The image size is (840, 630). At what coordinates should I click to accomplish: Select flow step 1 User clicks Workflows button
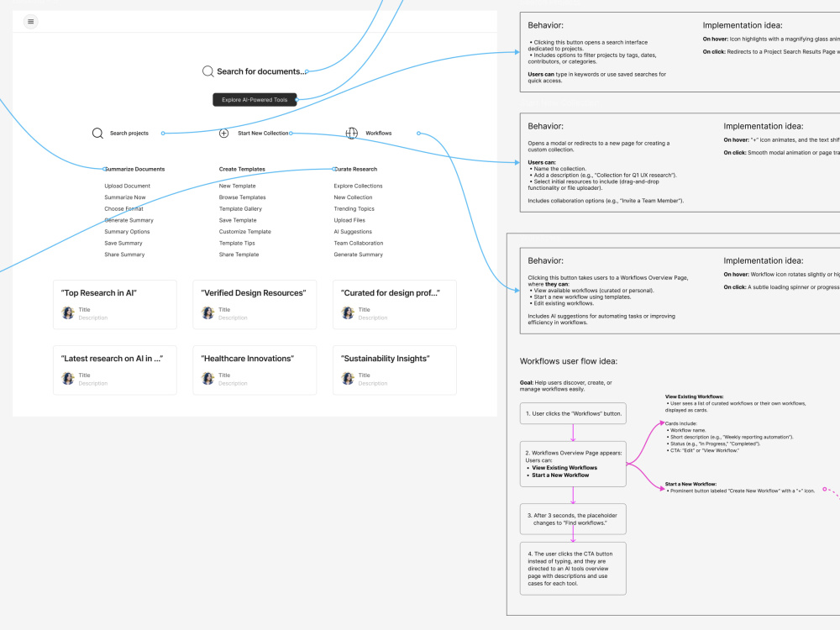(x=573, y=413)
